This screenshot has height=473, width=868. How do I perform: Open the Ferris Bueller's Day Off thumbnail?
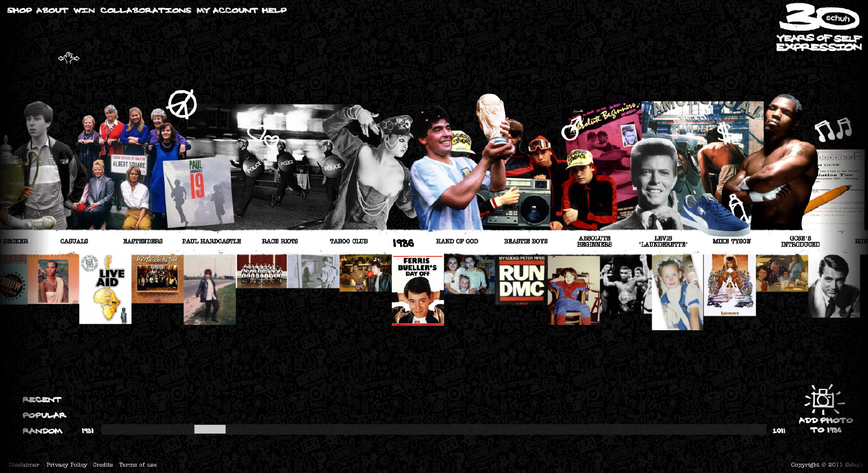[x=417, y=290]
